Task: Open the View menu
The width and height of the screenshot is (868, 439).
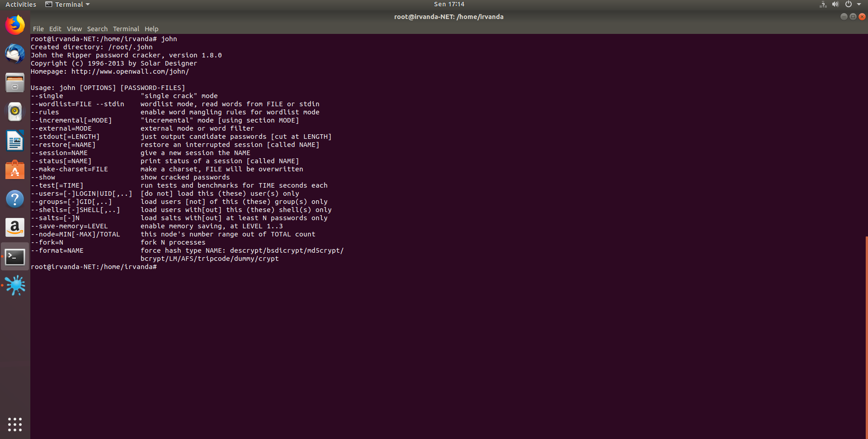Action: tap(74, 29)
